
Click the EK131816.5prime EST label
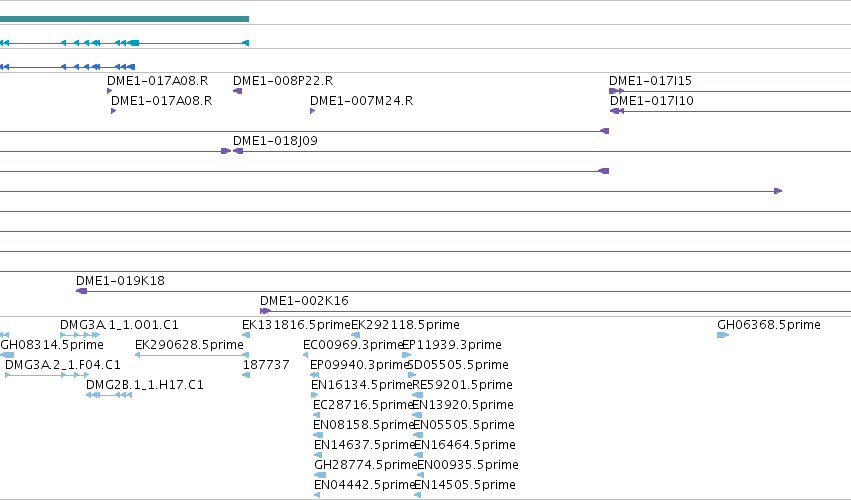click(296, 325)
